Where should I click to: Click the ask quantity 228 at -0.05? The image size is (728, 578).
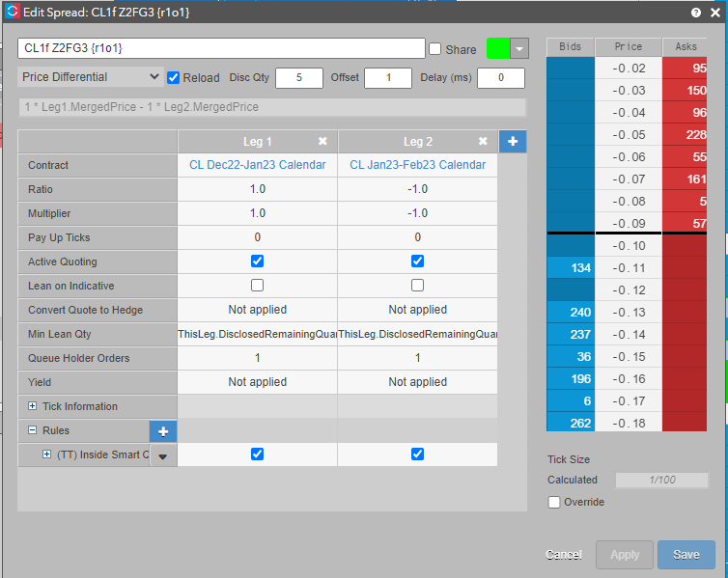coord(685,134)
